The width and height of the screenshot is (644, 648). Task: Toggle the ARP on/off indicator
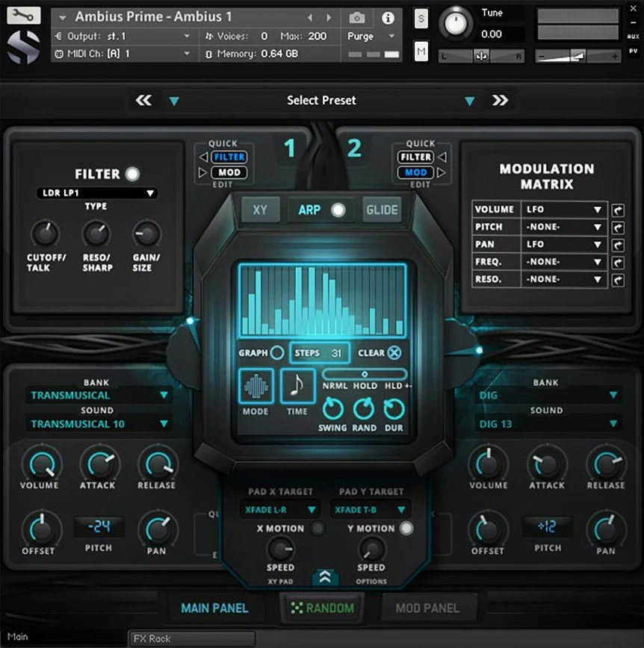338,211
